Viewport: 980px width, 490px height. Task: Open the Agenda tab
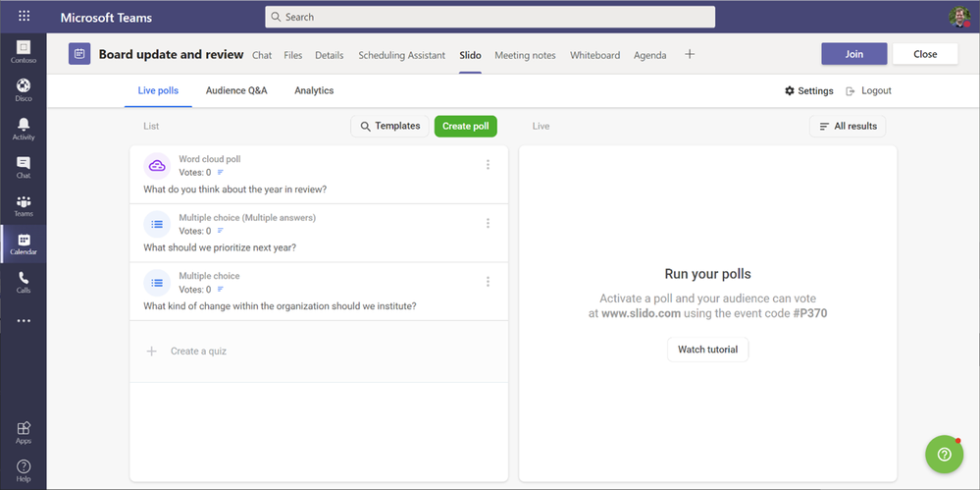tap(650, 55)
